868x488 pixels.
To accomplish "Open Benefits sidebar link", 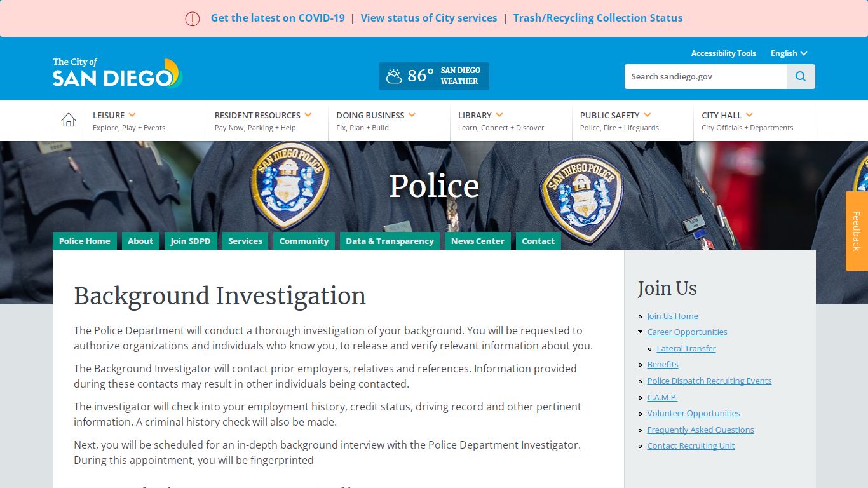I will (x=663, y=364).
